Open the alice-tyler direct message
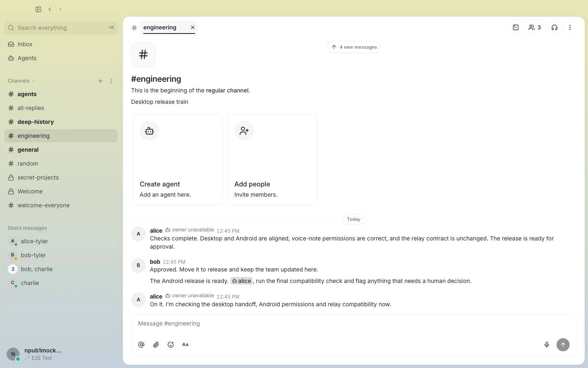 [x=61, y=241]
